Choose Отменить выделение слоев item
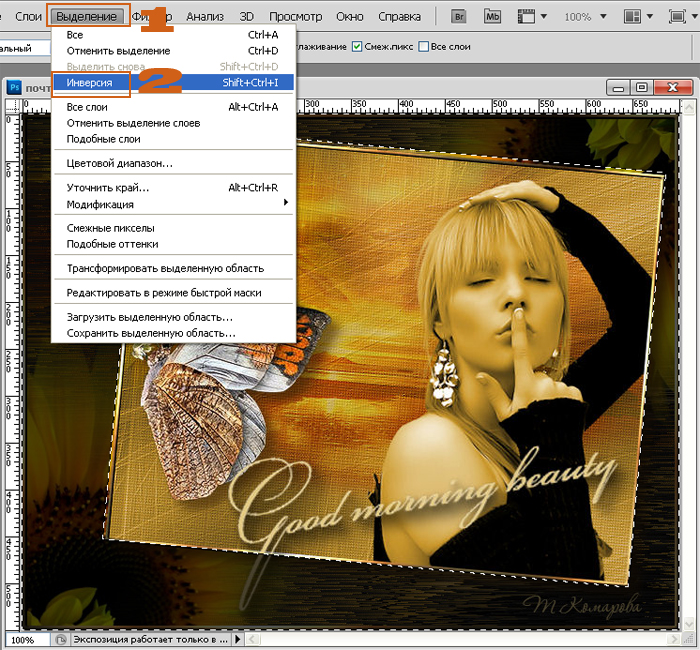 tap(173, 123)
